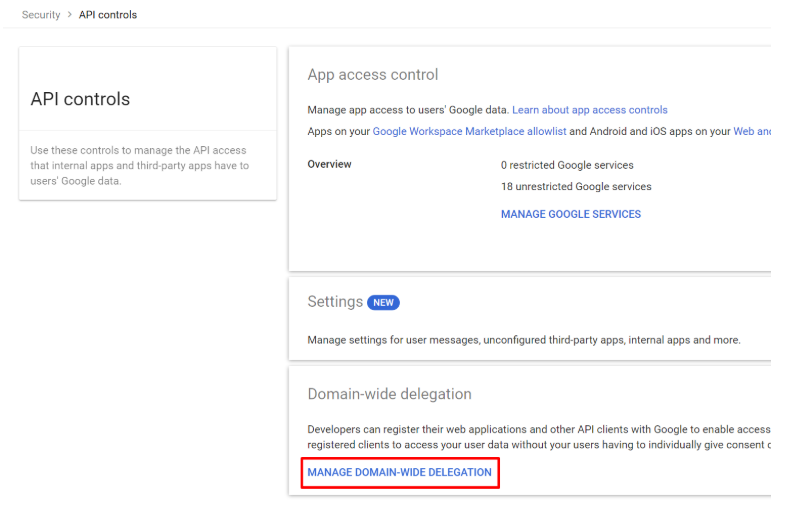Click the Settings card description text
The height and width of the screenshot is (515, 787).
tap(523, 340)
